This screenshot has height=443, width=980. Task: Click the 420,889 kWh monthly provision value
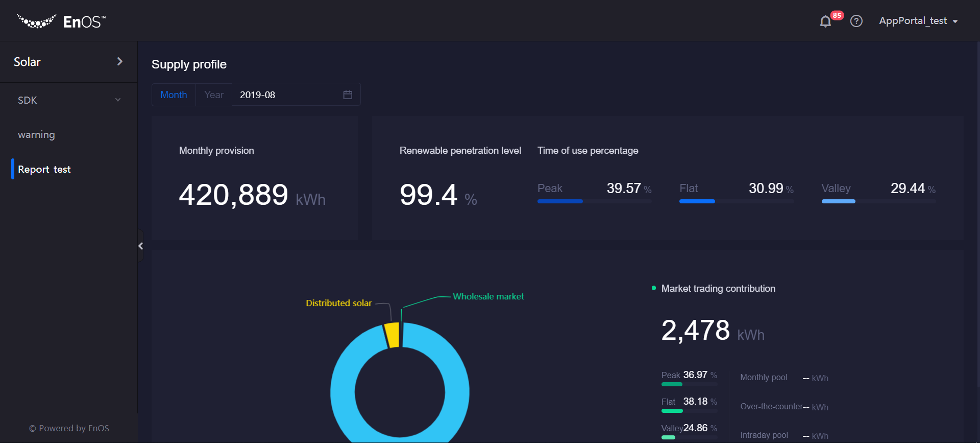[252, 195]
